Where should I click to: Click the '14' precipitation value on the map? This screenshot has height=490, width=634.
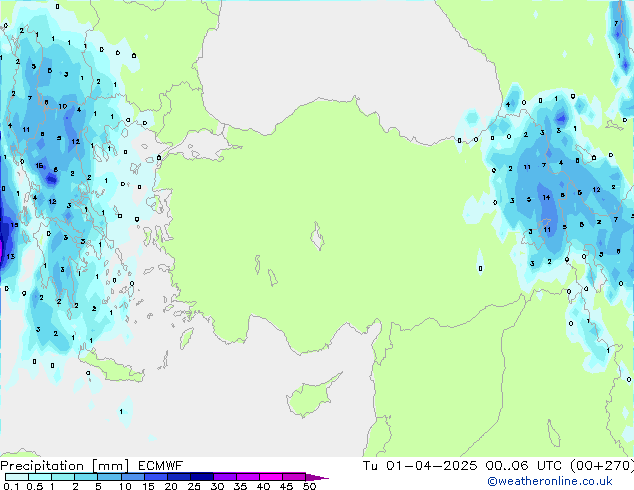point(546,197)
